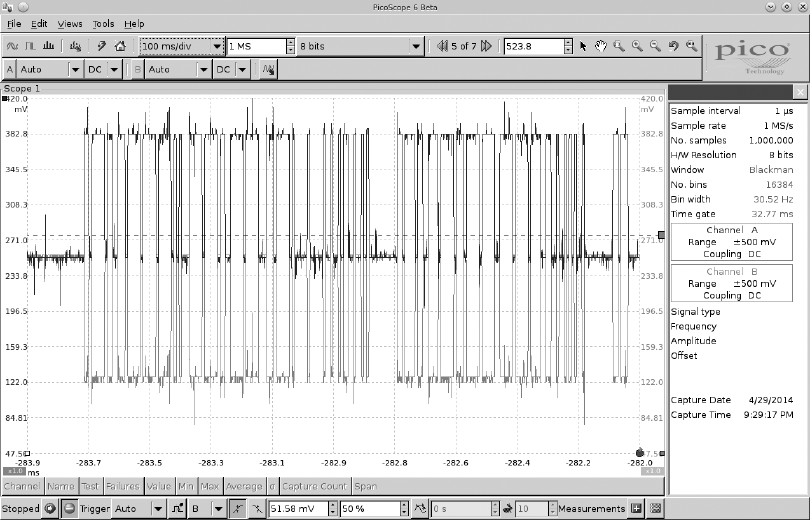Expand Channel A DC coupling dropdown

(114, 69)
